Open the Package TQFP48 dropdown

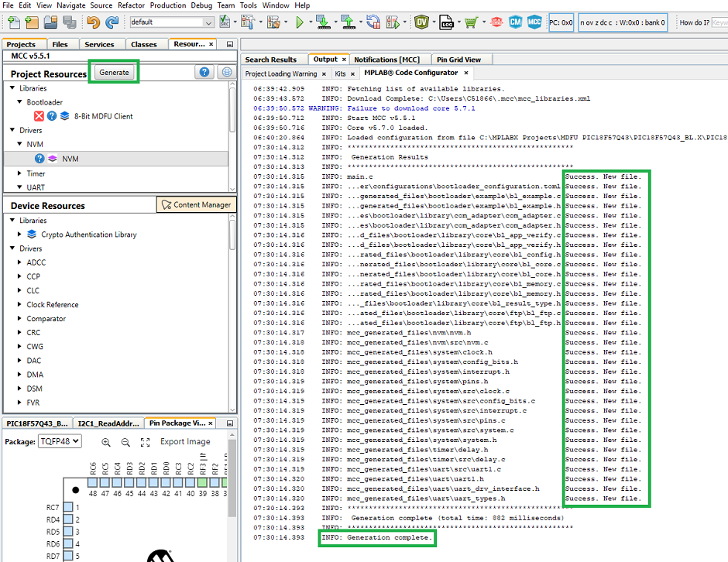pyautogui.click(x=58, y=442)
